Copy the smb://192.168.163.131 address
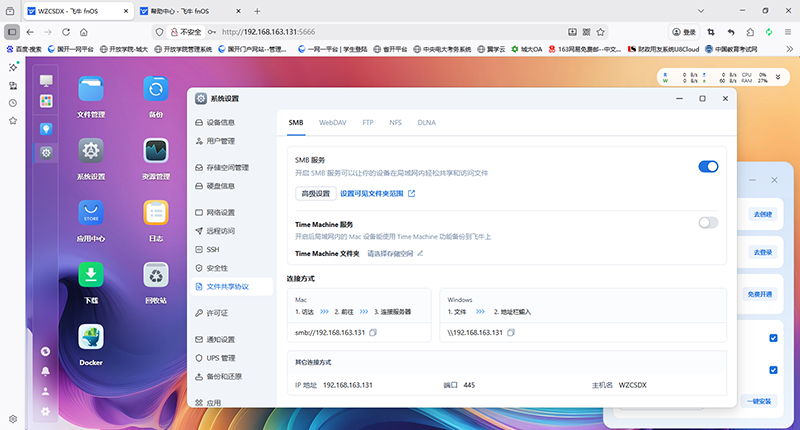The height and width of the screenshot is (430, 800). click(x=373, y=333)
